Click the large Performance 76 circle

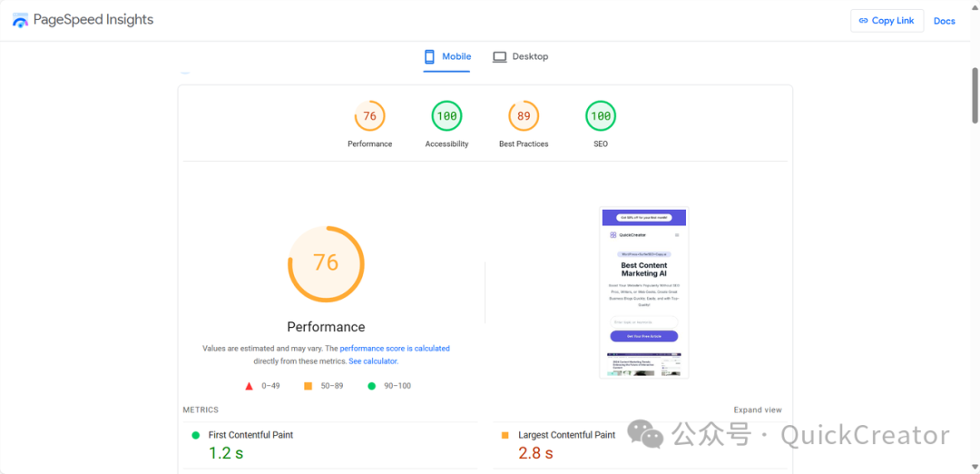click(326, 263)
